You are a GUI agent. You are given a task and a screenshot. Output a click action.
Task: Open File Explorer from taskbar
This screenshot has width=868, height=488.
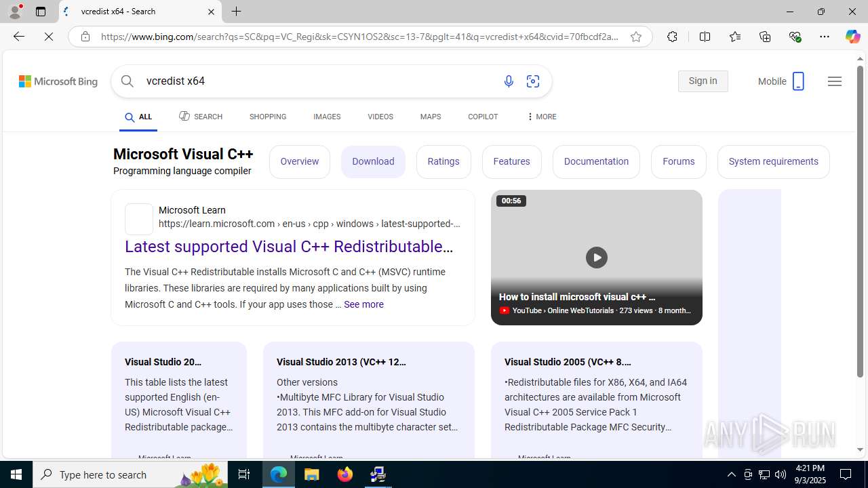pos(312,474)
